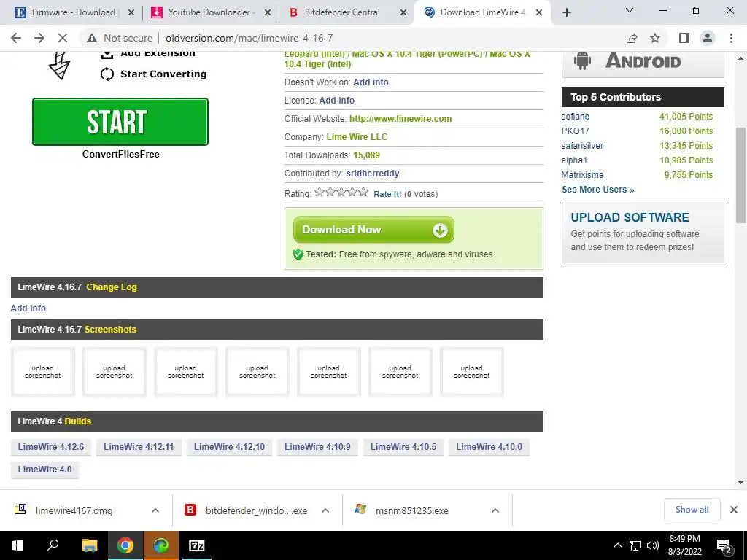747x560 pixels.
Task: Open the LimeWire 4.10.5 build
Action: click(x=403, y=447)
